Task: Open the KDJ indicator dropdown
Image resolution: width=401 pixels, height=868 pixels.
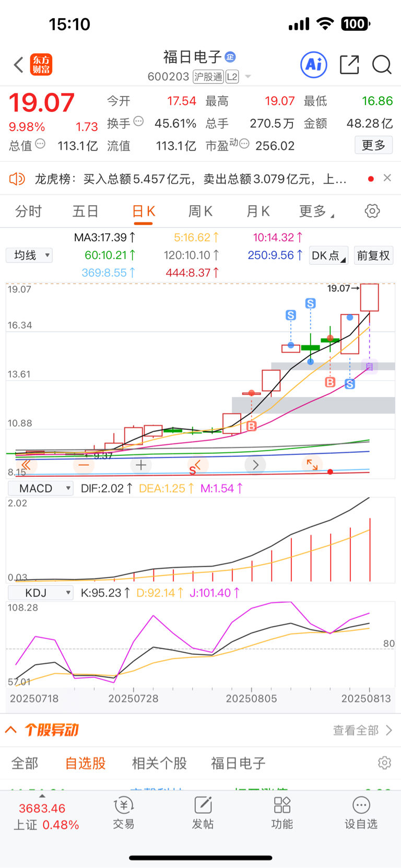Action: point(40,593)
